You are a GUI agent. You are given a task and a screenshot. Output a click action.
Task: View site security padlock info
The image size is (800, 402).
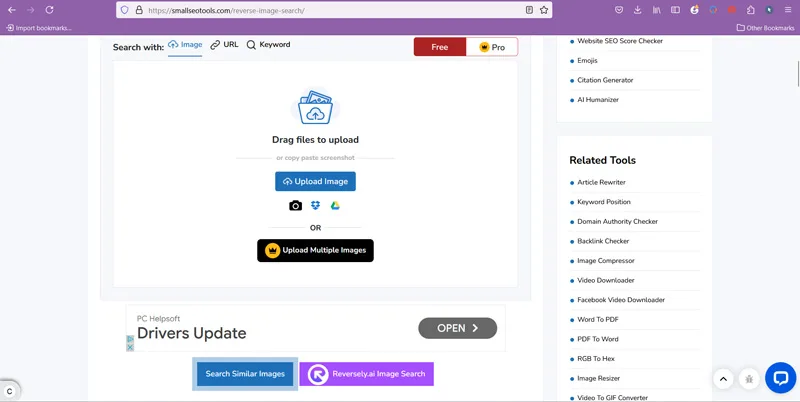[x=139, y=10]
